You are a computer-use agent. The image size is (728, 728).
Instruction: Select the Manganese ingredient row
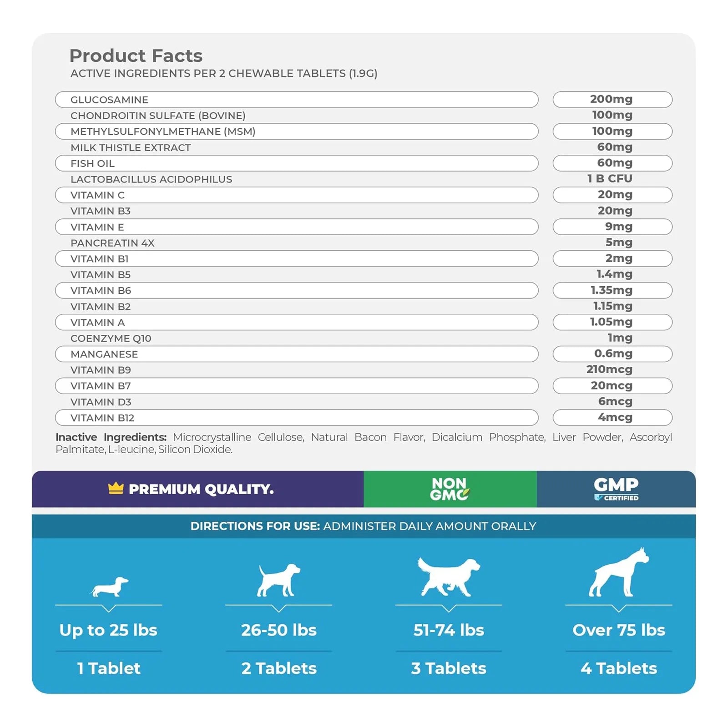click(297, 354)
